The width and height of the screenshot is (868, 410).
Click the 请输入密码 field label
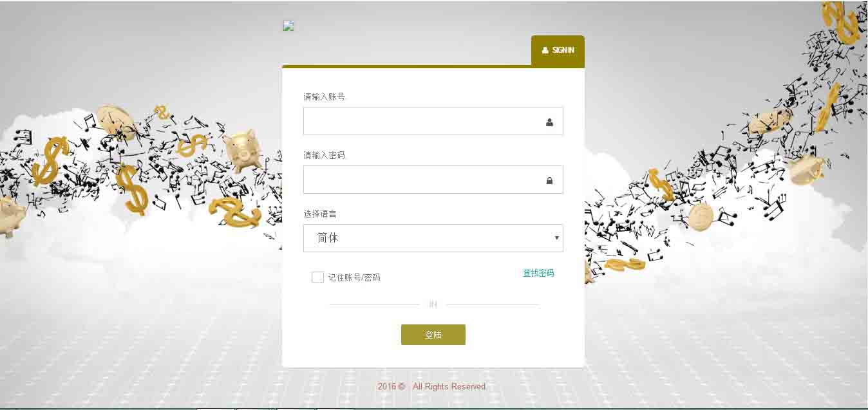(x=325, y=155)
